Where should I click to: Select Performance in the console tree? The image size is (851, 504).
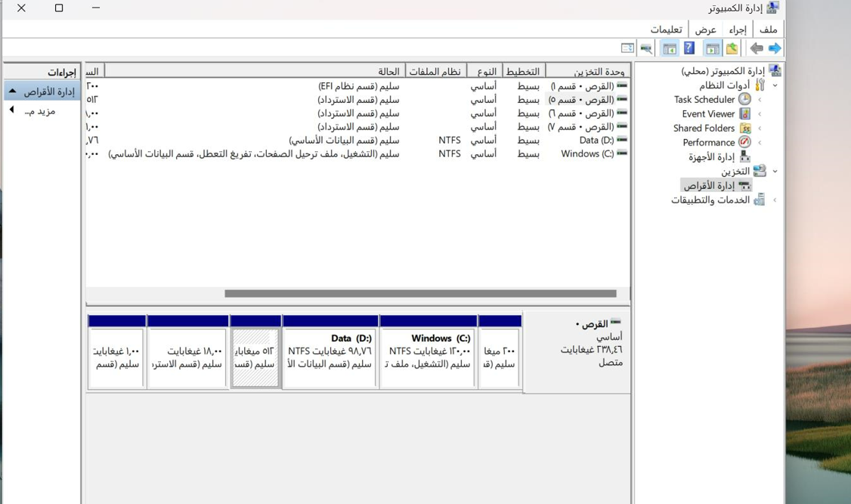coord(708,142)
